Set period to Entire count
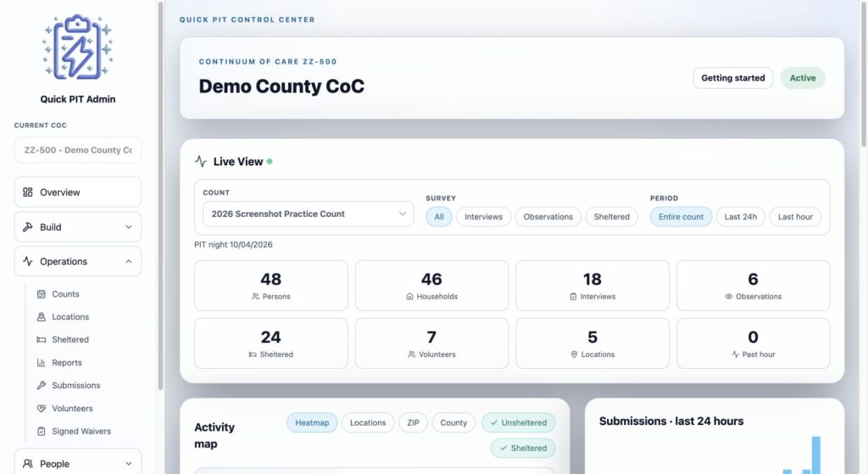 point(681,216)
